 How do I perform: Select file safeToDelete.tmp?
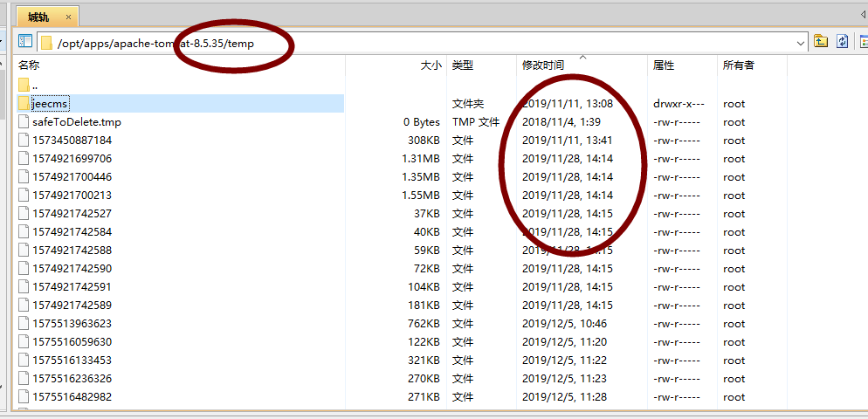point(76,122)
